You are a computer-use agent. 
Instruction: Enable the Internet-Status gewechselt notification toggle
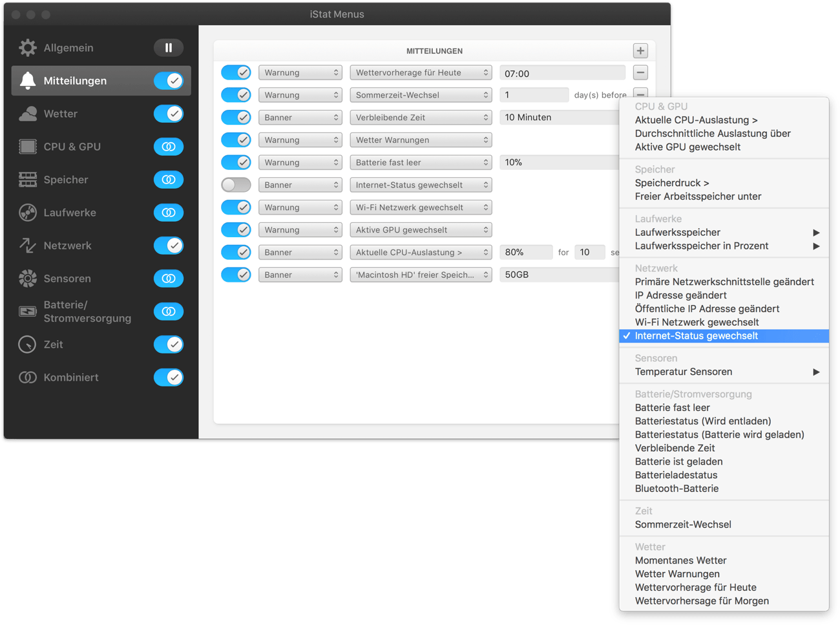[236, 185]
